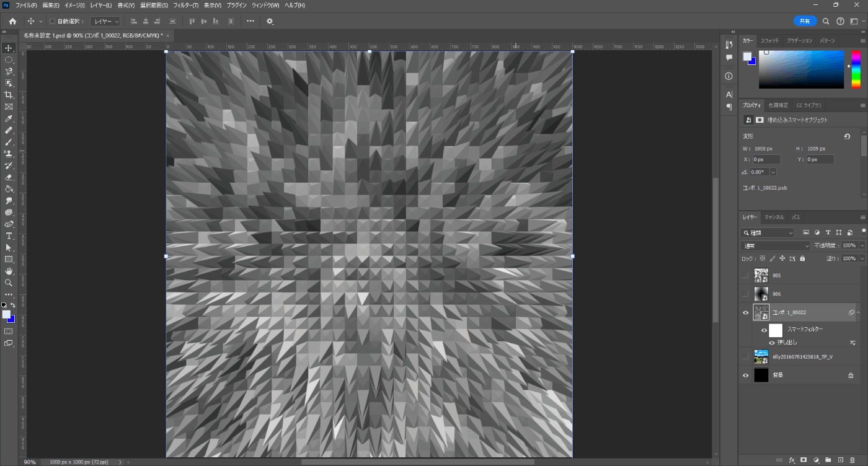This screenshot has width=868, height=466.
Task: Click the X position input field
Action: pos(766,159)
